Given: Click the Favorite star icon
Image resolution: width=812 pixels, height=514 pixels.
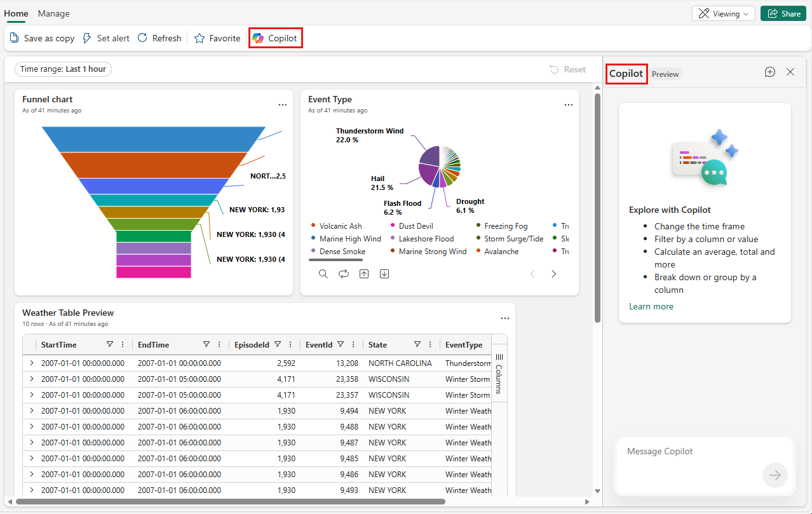Looking at the screenshot, I should click(x=217, y=38).
